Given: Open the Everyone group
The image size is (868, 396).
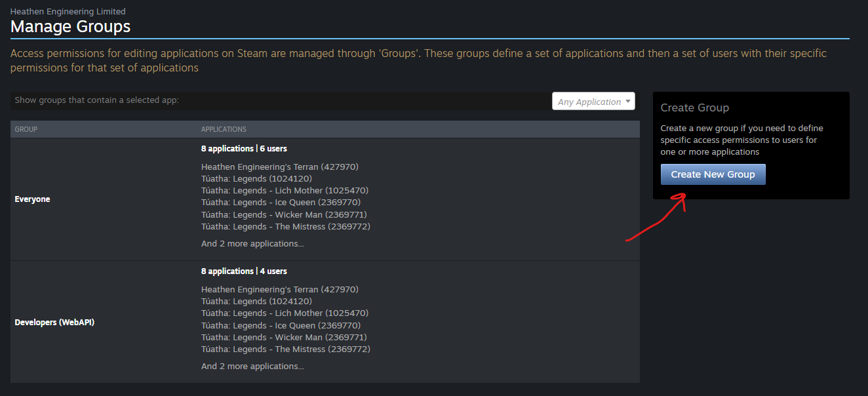Looking at the screenshot, I should [32, 199].
